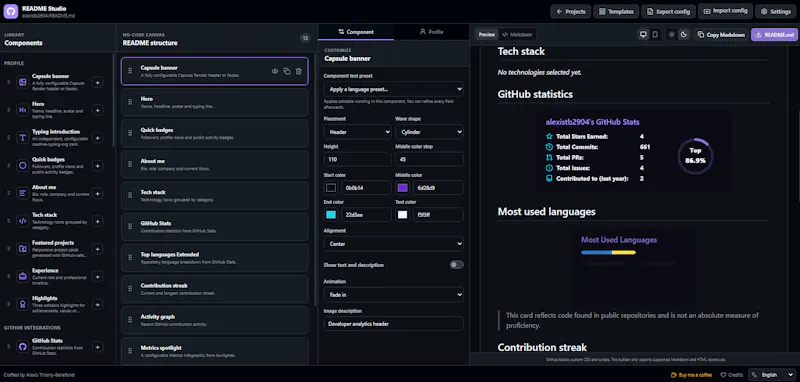Grab the drag handle of the Quick badges canvas block
This screenshot has height=382, width=800.
130,133
